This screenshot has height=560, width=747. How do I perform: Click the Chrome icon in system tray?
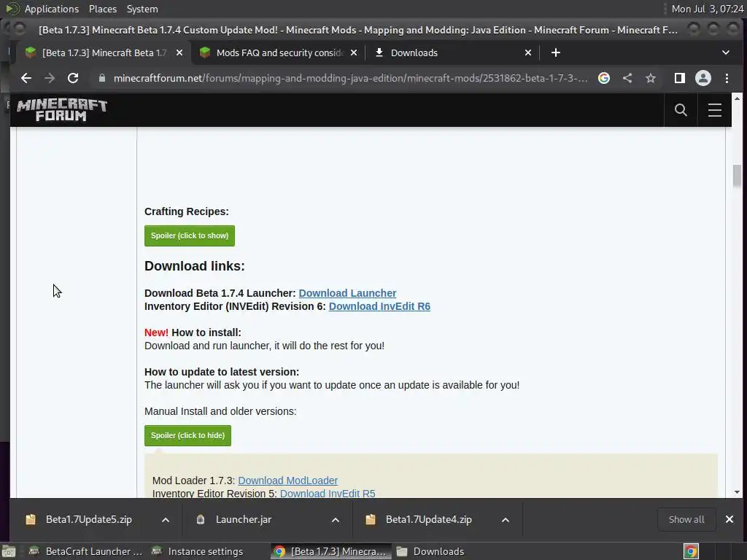[x=691, y=551]
